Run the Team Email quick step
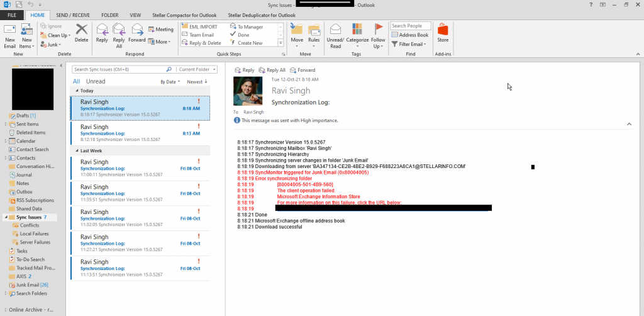644x316 pixels. click(x=197, y=35)
